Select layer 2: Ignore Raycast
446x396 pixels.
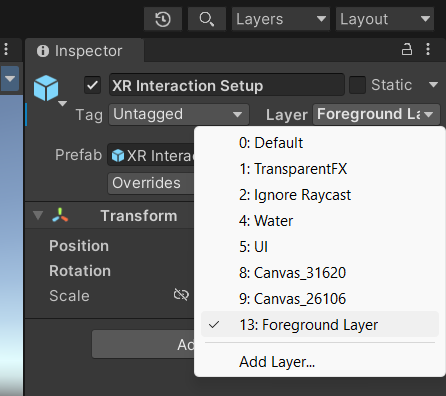tap(320, 195)
